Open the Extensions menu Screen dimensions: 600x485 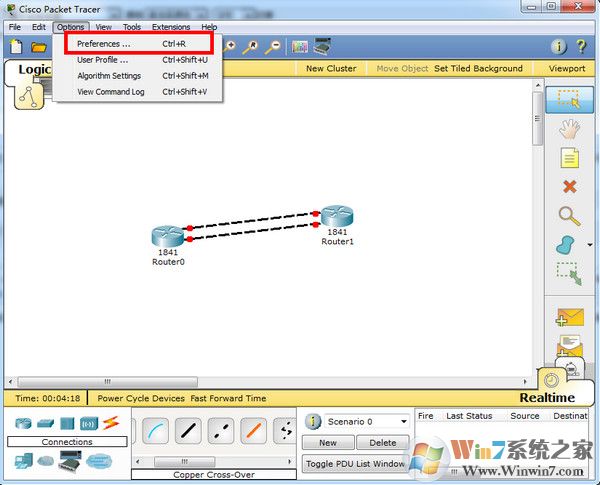coord(170,27)
